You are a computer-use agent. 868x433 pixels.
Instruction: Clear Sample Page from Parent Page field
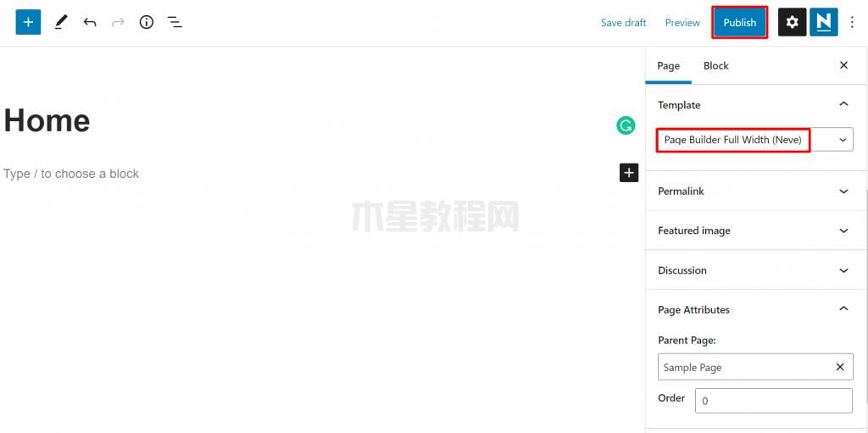[x=840, y=367]
